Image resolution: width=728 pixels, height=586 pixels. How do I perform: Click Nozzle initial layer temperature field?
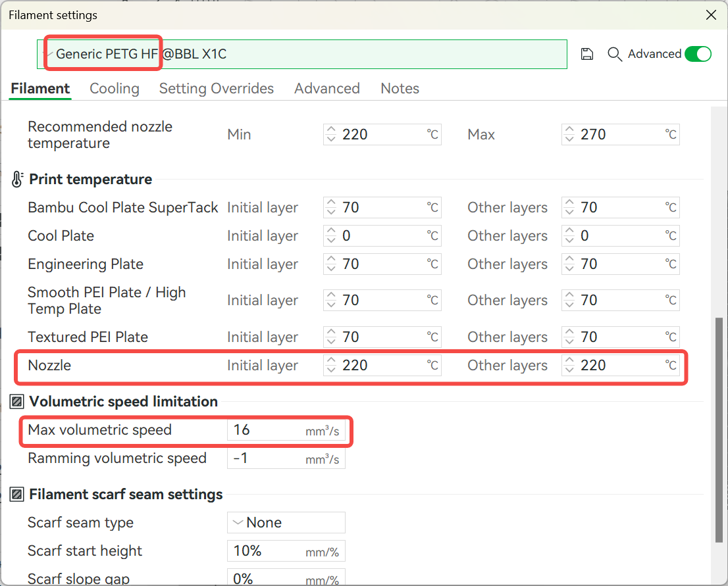(382, 365)
